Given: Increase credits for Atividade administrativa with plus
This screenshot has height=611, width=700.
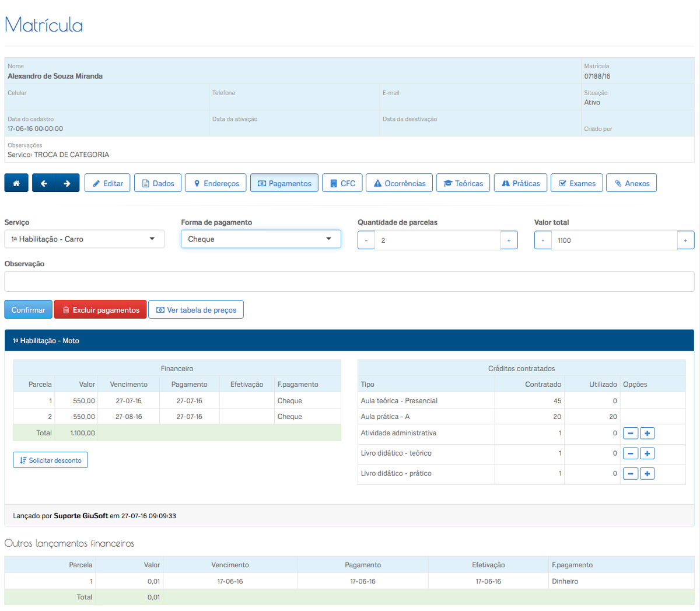Looking at the screenshot, I should 647,433.
